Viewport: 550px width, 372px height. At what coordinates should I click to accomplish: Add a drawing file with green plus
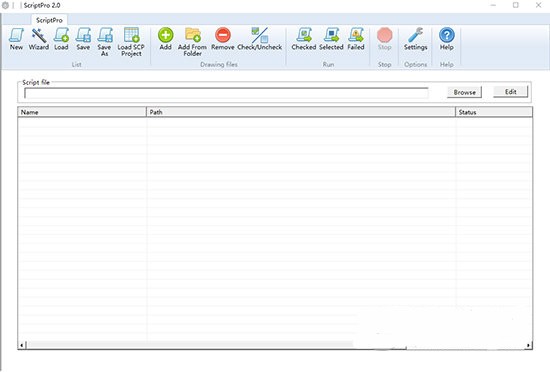coord(166,39)
